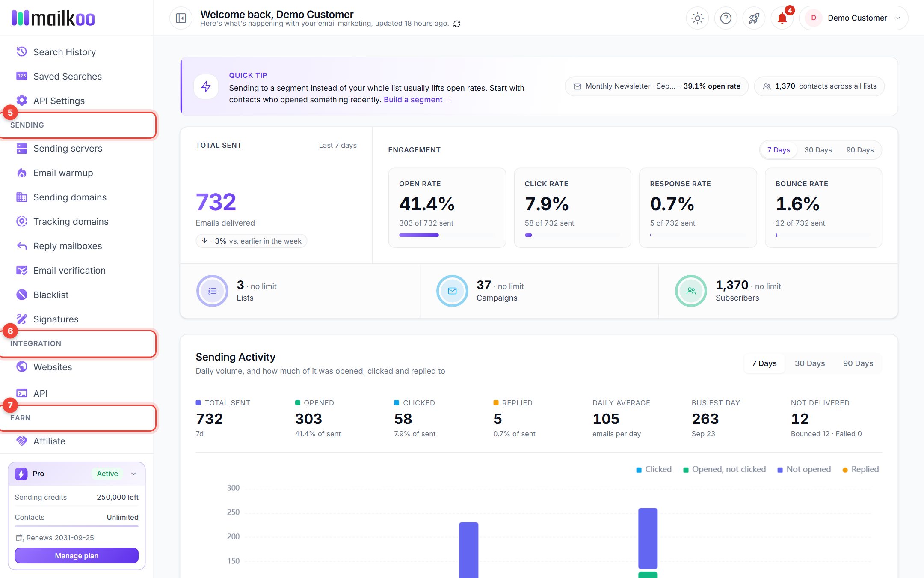Image resolution: width=924 pixels, height=578 pixels.
Task: Select Engagement 7 Days tab
Action: click(x=779, y=150)
